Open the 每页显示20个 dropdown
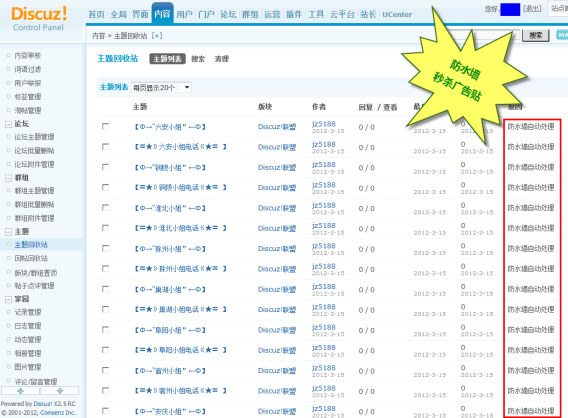The width and height of the screenshot is (568, 418). pyautogui.click(x=161, y=87)
